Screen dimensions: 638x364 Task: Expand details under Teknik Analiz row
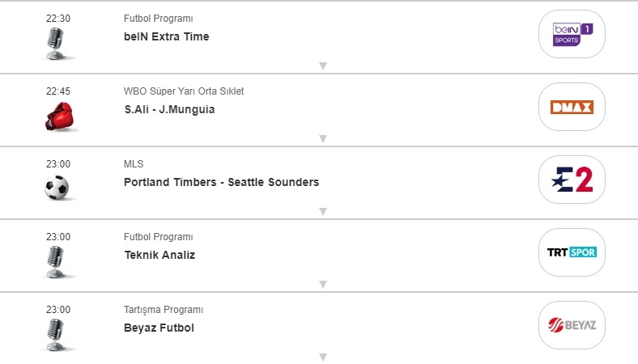[x=322, y=284]
